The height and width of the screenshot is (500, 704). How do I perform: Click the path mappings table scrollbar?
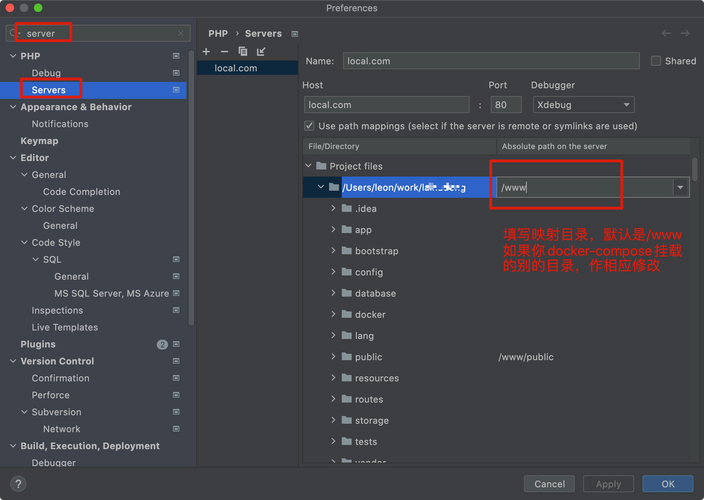point(695,169)
